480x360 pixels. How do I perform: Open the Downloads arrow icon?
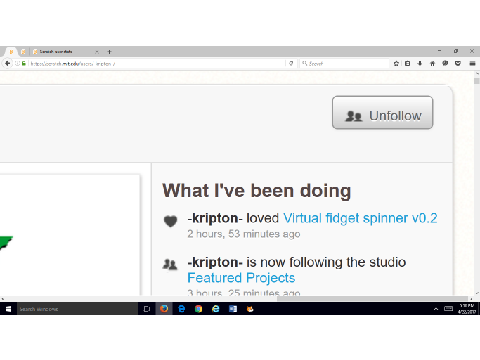click(x=420, y=63)
